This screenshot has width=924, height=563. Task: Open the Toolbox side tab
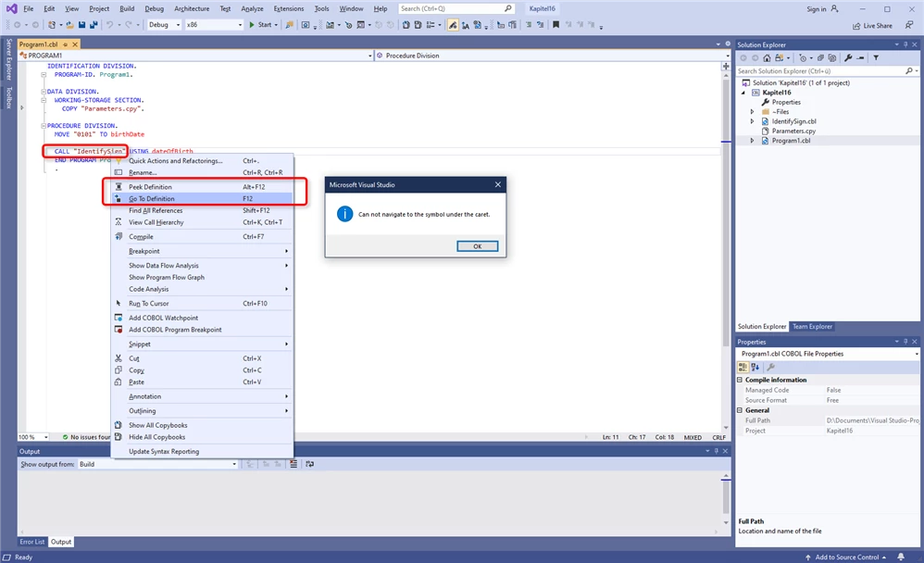pyautogui.click(x=9, y=98)
